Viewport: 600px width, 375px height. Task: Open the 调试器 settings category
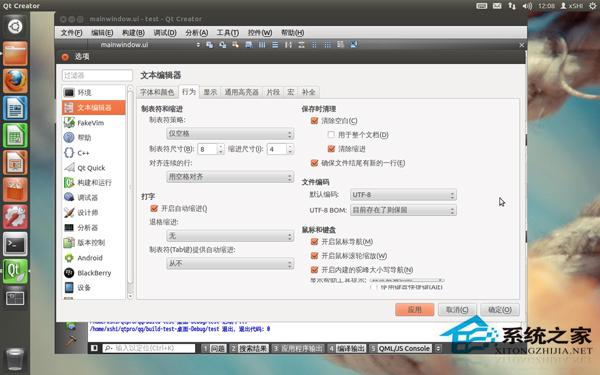pyautogui.click(x=94, y=197)
